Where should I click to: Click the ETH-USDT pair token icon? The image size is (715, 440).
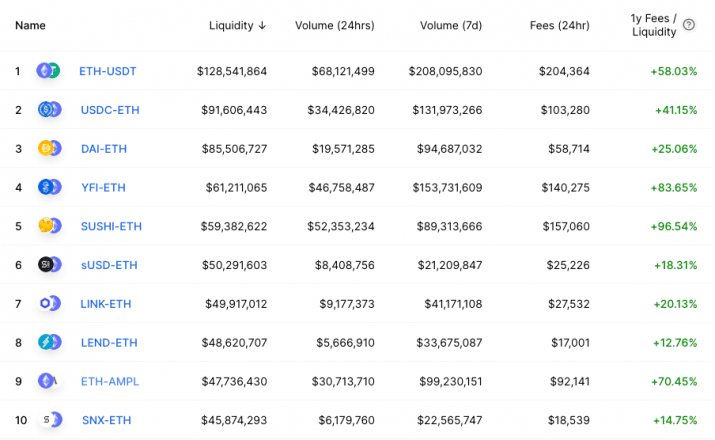point(48,71)
